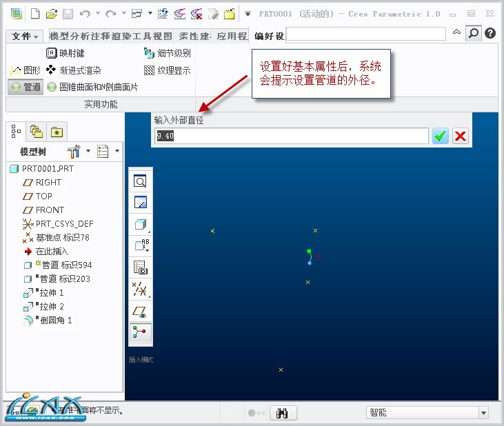Viewport: 504px width, 426px height.
Task: Expand the 实用功能 group label
Action: click(101, 104)
